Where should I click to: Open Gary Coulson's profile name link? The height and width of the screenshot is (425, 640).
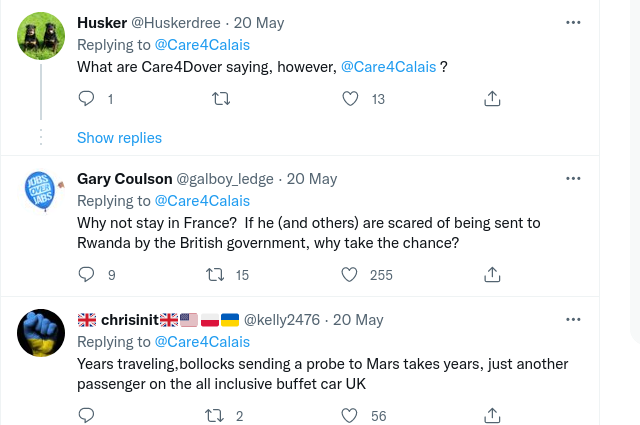[124, 179]
